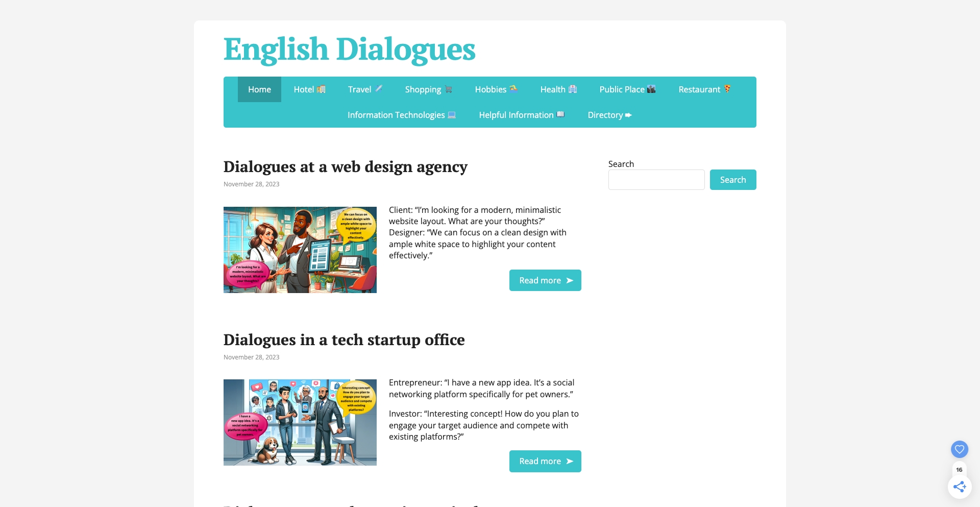980x507 pixels.
Task: Click the Search button
Action: click(x=733, y=179)
